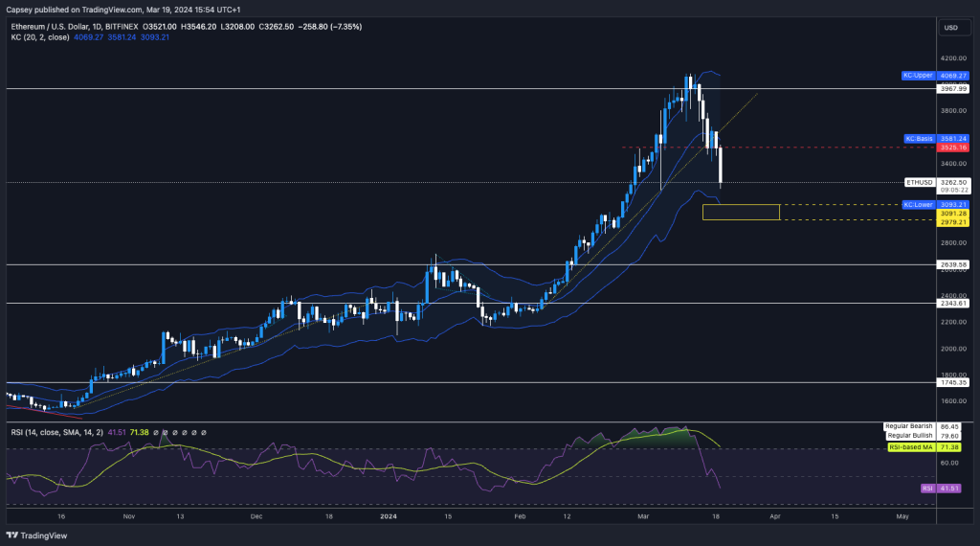Screen dimensions: 980x546
Task: Click the KC:Upper price label
Action: [918, 75]
